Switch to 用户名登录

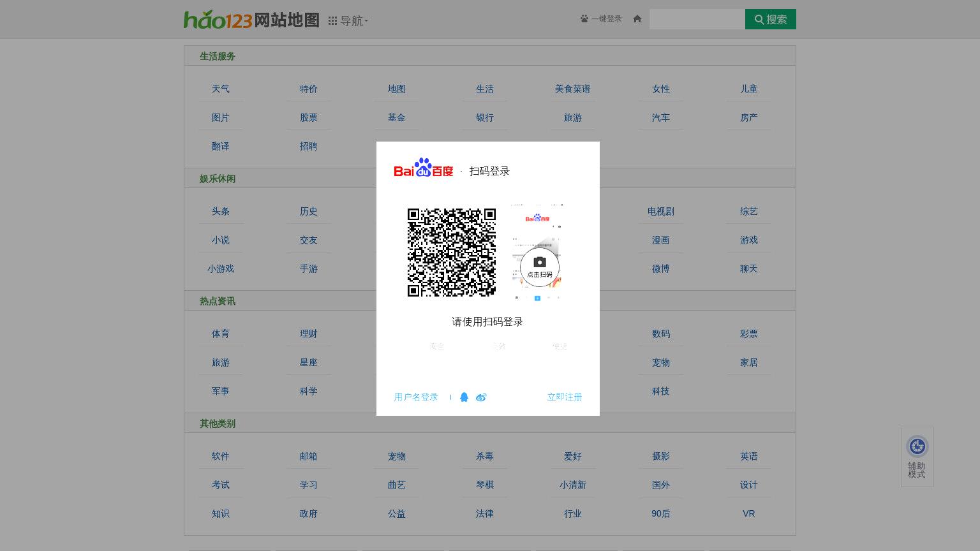click(x=416, y=397)
